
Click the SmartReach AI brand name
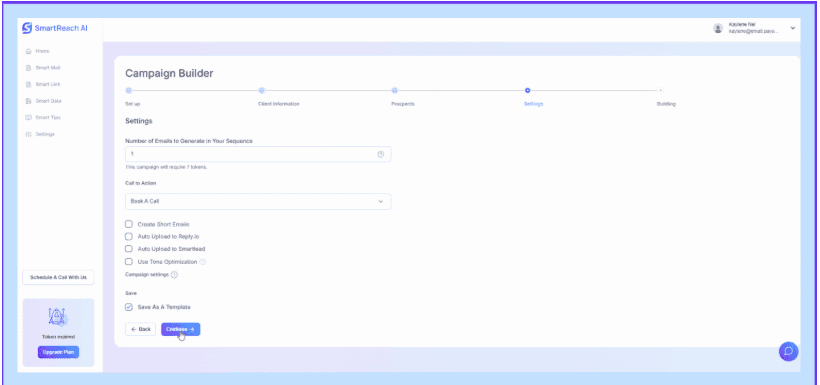(x=61, y=28)
